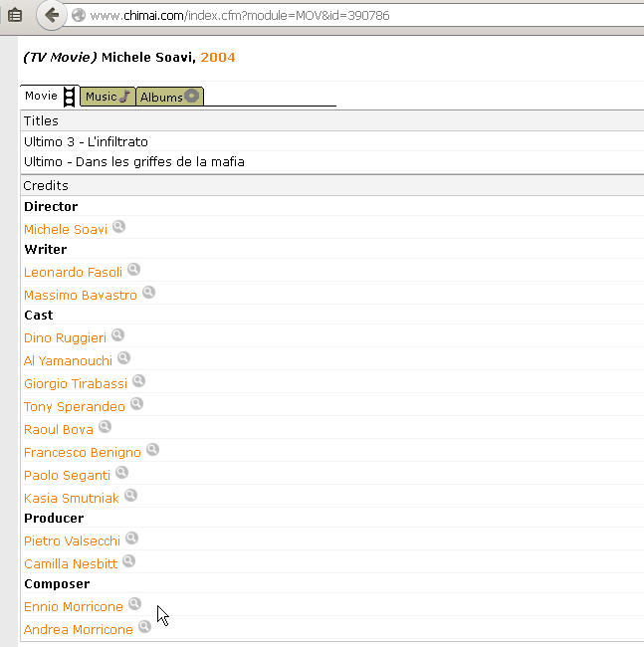Follow the Tony Sperandeo link
644x647 pixels.
[75, 406]
